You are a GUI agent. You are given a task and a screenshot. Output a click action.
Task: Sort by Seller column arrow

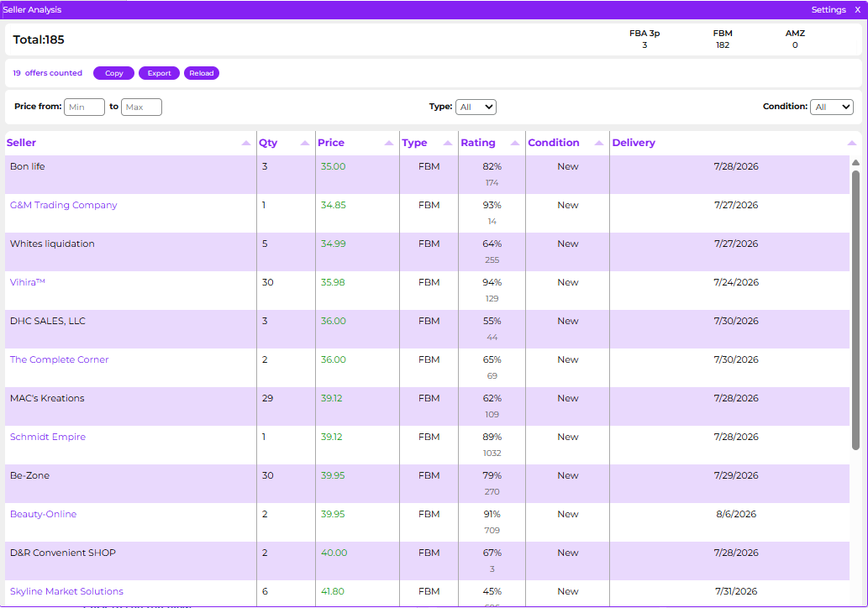[246, 144]
